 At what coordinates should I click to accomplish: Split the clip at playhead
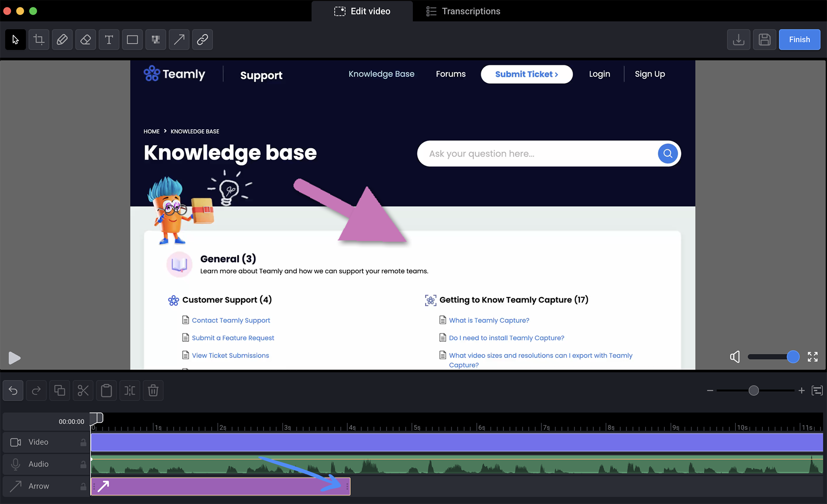point(130,390)
